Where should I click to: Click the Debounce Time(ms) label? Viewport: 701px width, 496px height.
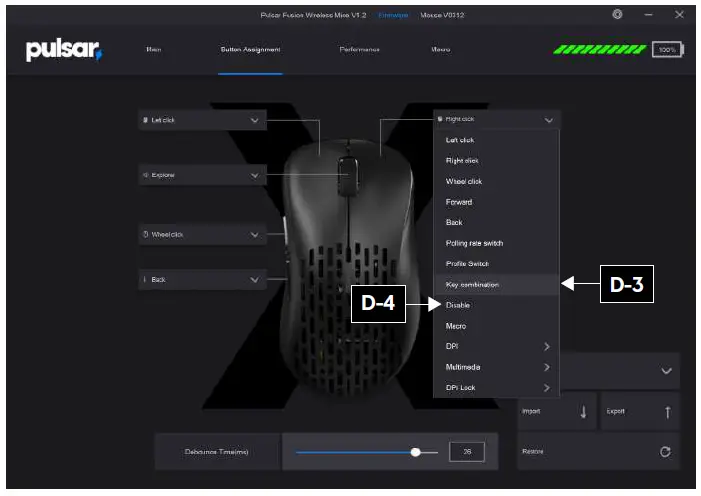coord(216,452)
